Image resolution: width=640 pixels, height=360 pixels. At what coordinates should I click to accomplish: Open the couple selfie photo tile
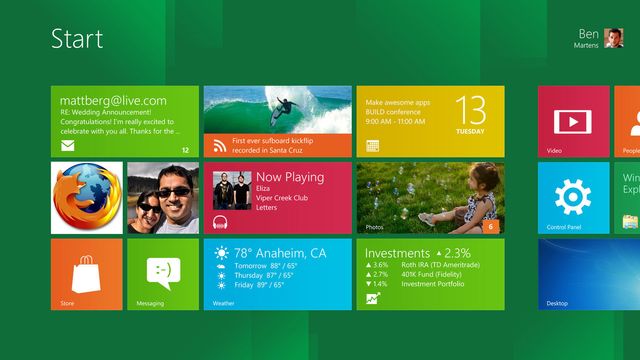[x=163, y=198]
